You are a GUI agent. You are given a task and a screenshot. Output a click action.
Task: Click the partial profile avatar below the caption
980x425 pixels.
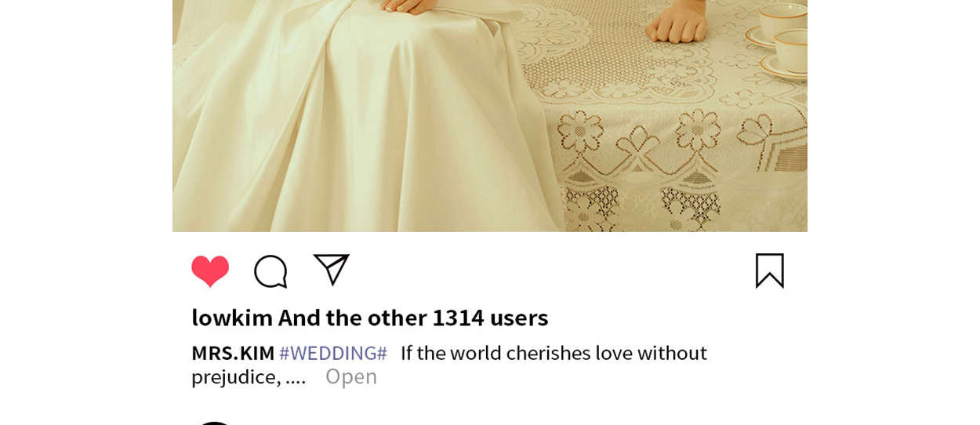click(214, 423)
